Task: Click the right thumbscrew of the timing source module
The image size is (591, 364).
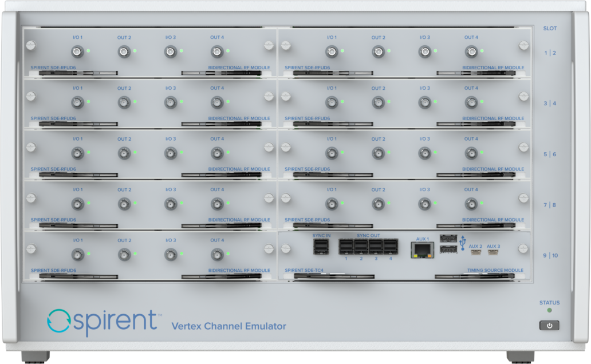Action: pyautogui.click(x=523, y=248)
